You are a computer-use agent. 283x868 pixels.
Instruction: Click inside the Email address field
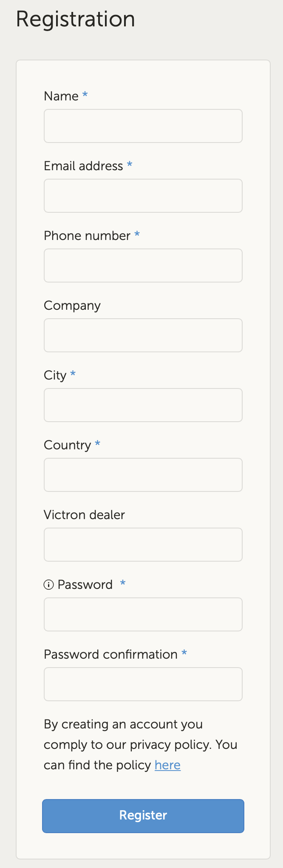point(143,196)
